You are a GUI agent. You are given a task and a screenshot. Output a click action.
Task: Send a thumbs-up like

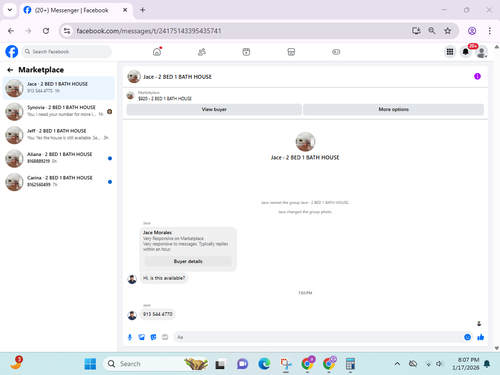tap(480, 337)
